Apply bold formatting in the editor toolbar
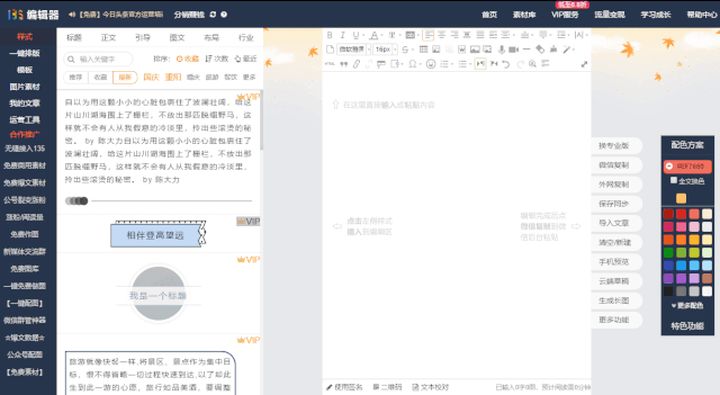Viewport: 720px width, 395px height. click(330, 35)
